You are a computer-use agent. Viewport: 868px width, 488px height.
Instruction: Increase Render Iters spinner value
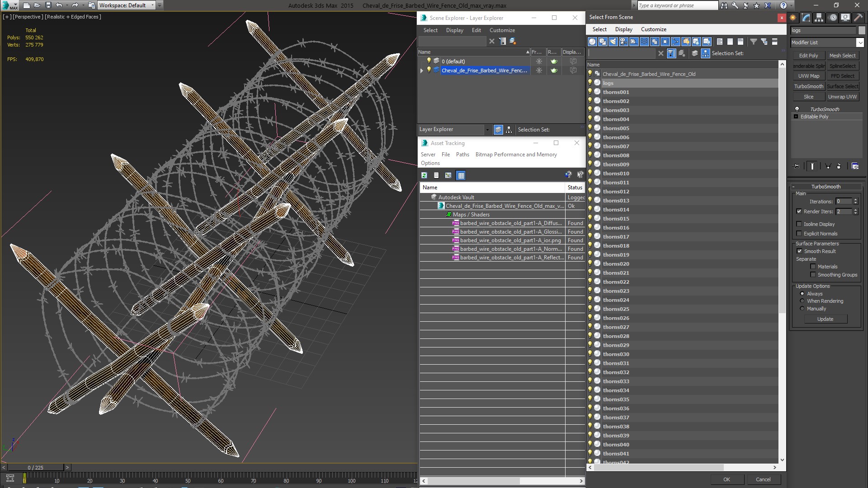[855, 210]
